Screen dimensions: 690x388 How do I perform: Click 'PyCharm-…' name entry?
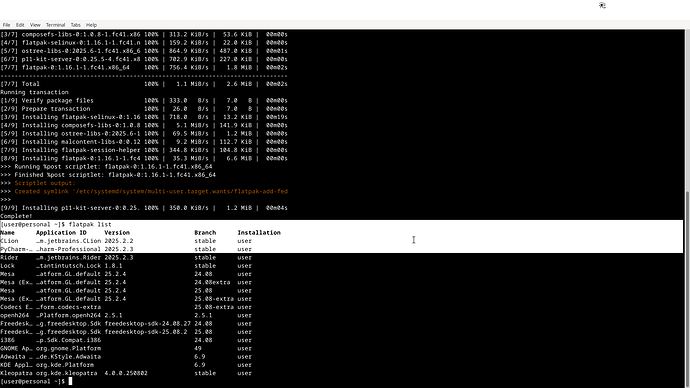16,249
